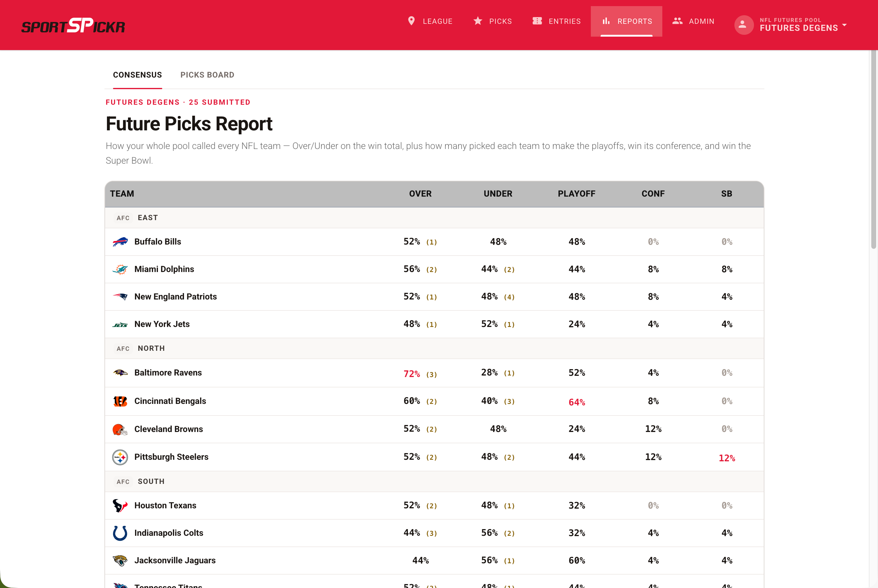Click the Cleveland Browns team name
Image resolution: width=878 pixels, height=588 pixels.
pos(168,429)
